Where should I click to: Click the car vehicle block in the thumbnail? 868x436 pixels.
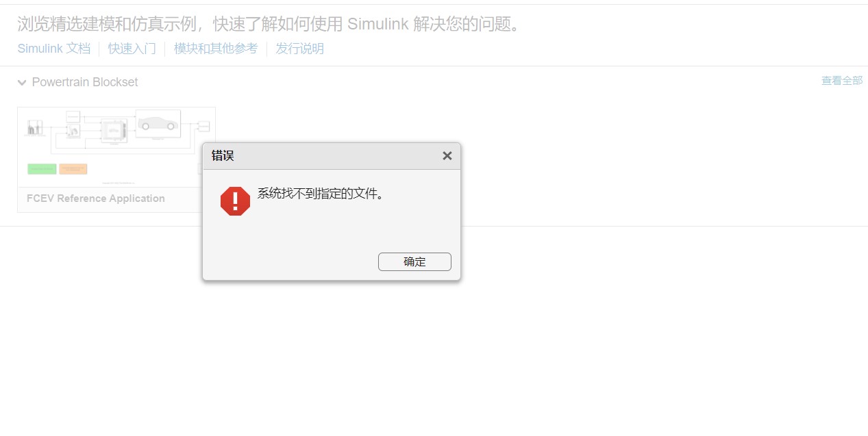[x=158, y=124]
